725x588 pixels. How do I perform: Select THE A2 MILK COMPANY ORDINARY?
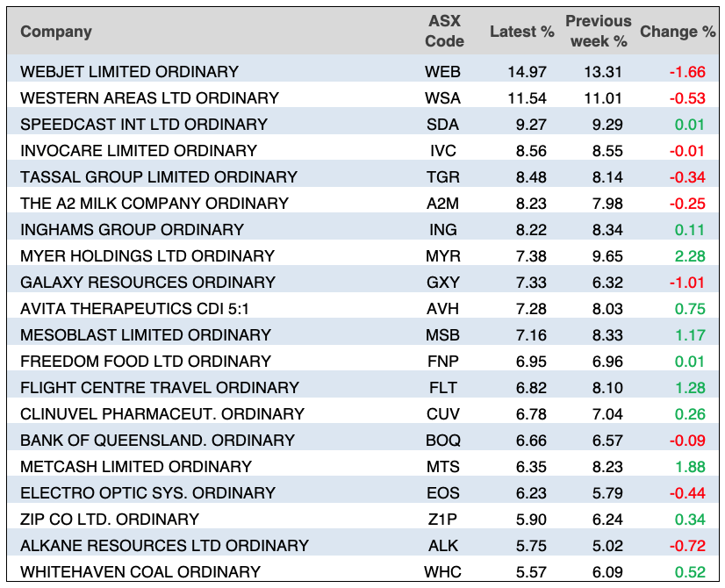[x=154, y=203]
